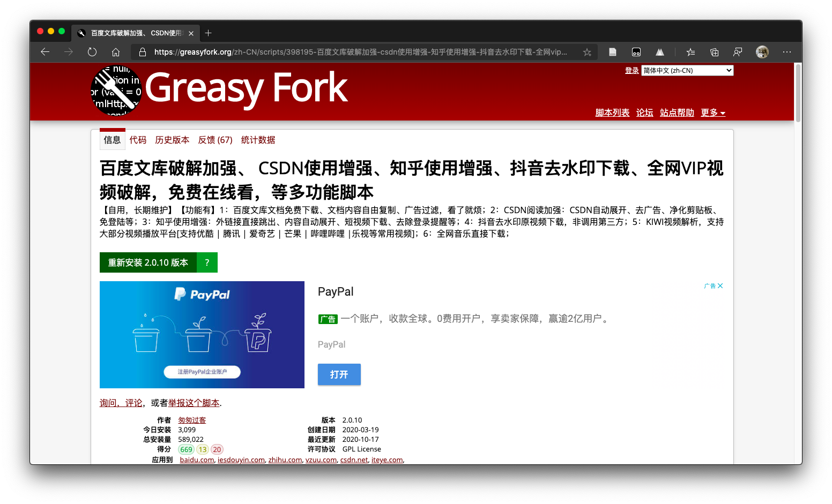Open the 统计数据 tab
Screen dimensions: 832x504
tap(258, 140)
